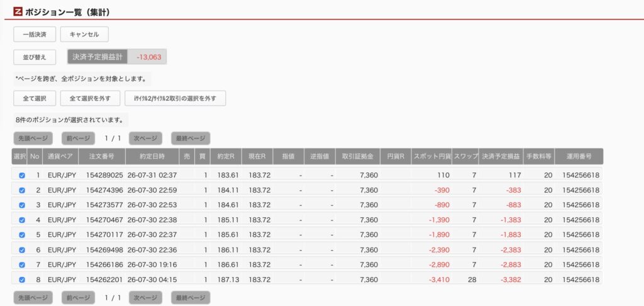Click order number 154273577
The width and height of the screenshot is (644, 306).
[105, 205]
